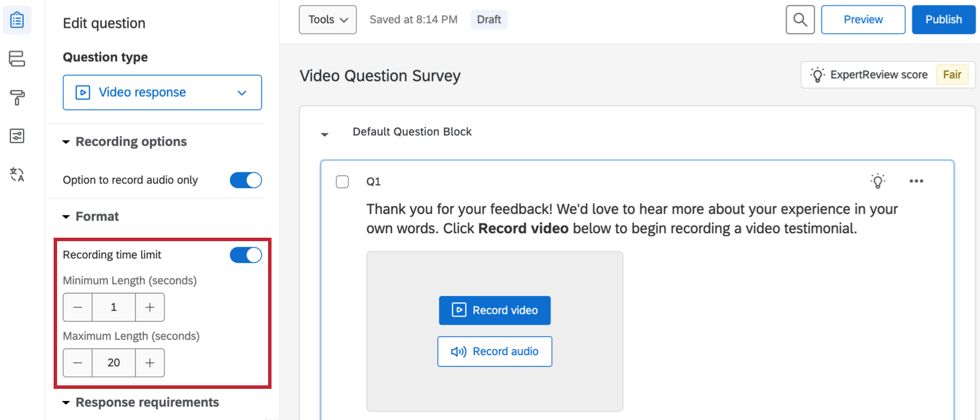Viewport: 980px width, 420px height.
Task: Open the Video response question type dropdown
Action: click(162, 92)
